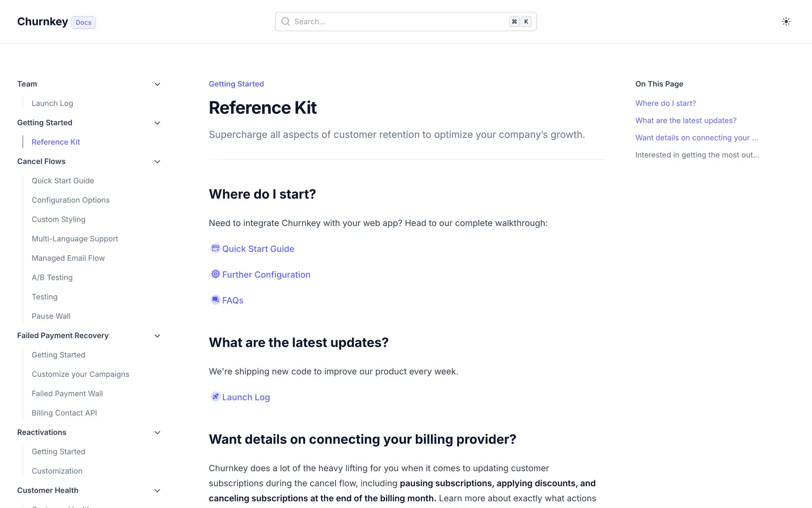Collapse the Failed Payment Recovery chevron

(157, 336)
